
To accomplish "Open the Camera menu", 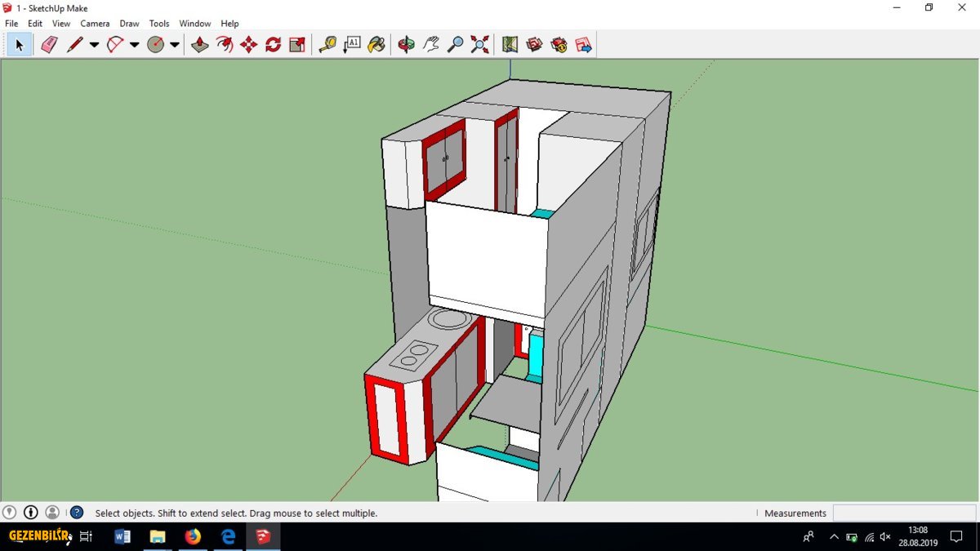I will (95, 24).
